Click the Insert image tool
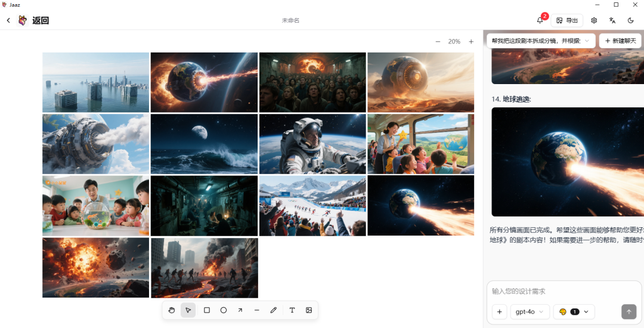This screenshot has width=644, height=328. pos(309,310)
